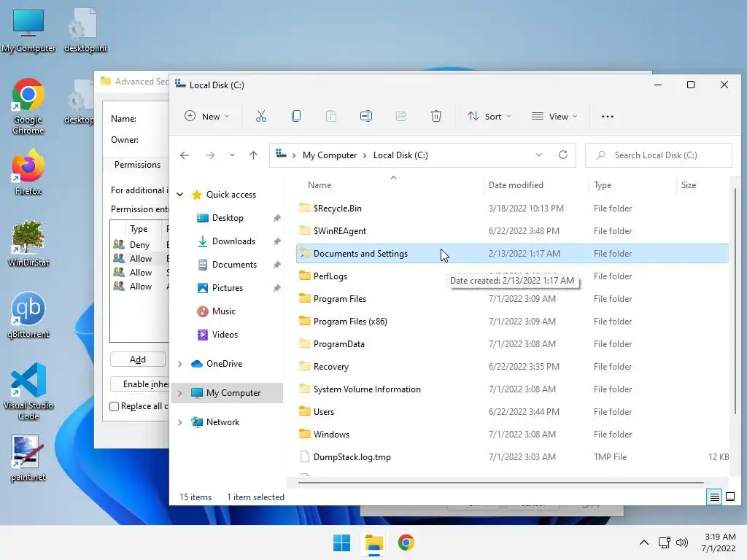Click the Cut scissors icon in toolbar
This screenshot has height=560, width=747.
click(x=260, y=116)
